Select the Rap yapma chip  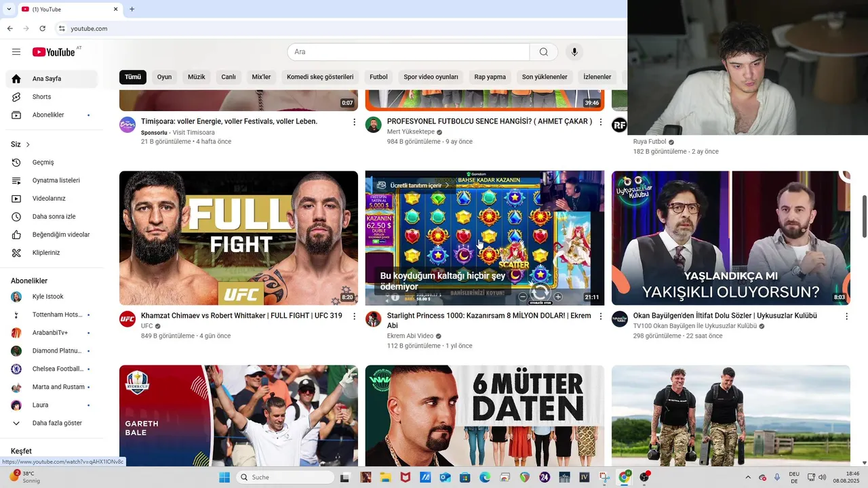pos(490,77)
